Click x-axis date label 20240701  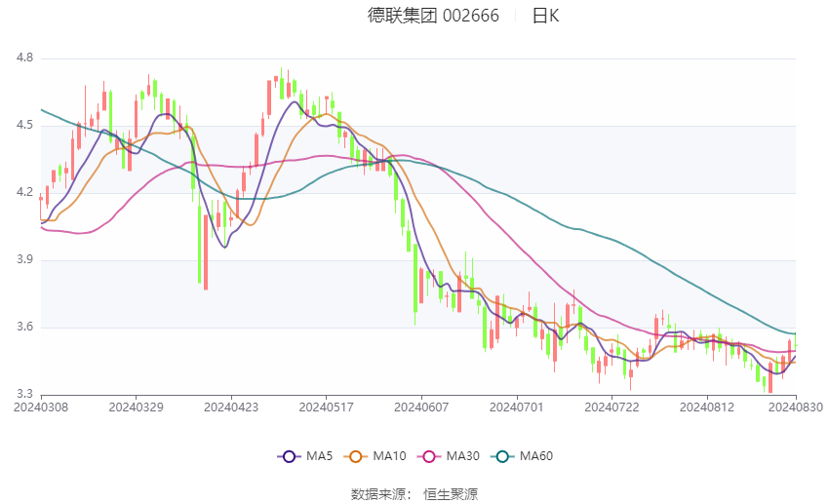pos(517,407)
